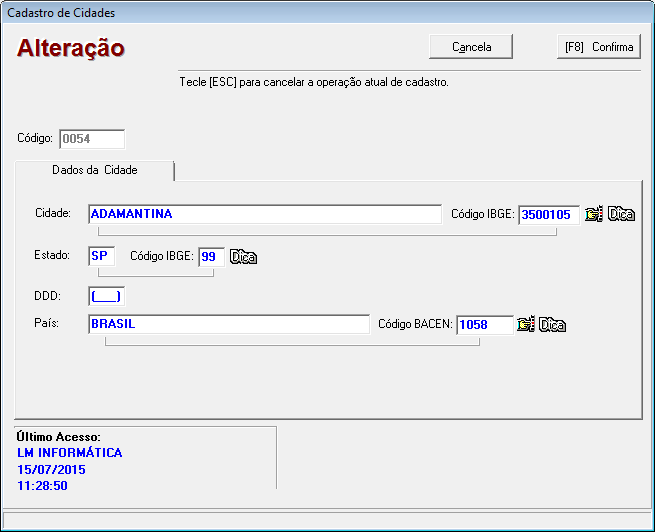Click the Último Acesso information panel
Viewport: 655px width, 532px height.
(x=145, y=461)
